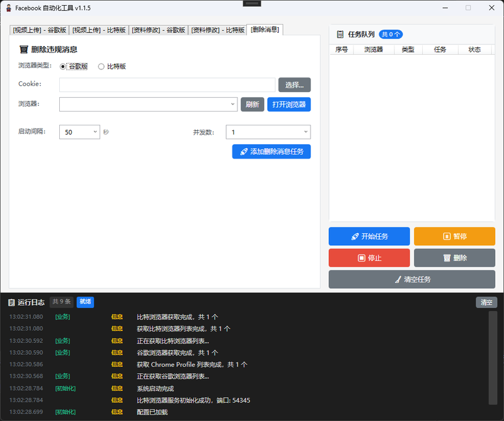Click the 清空任务 button
This screenshot has width=504, height=421.
click(412, 279)
